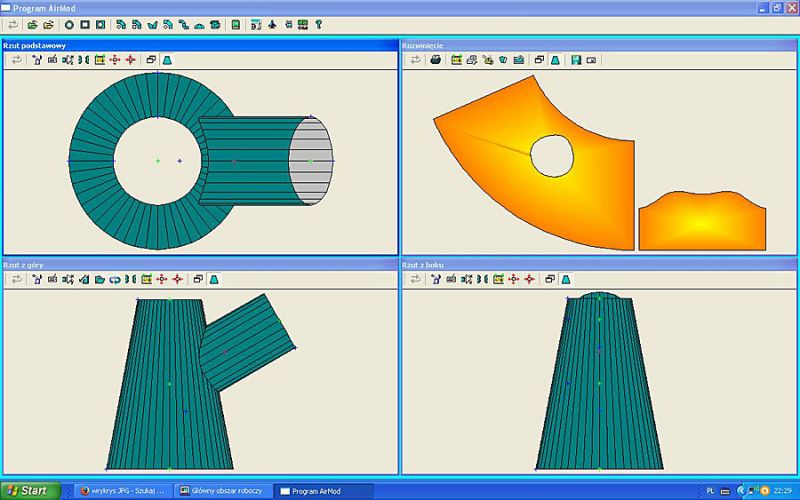800x500 pixels.
Task: Click the cascade windows icon in Rozwinięcie toolbar
Action: click(x=538, y=60)
